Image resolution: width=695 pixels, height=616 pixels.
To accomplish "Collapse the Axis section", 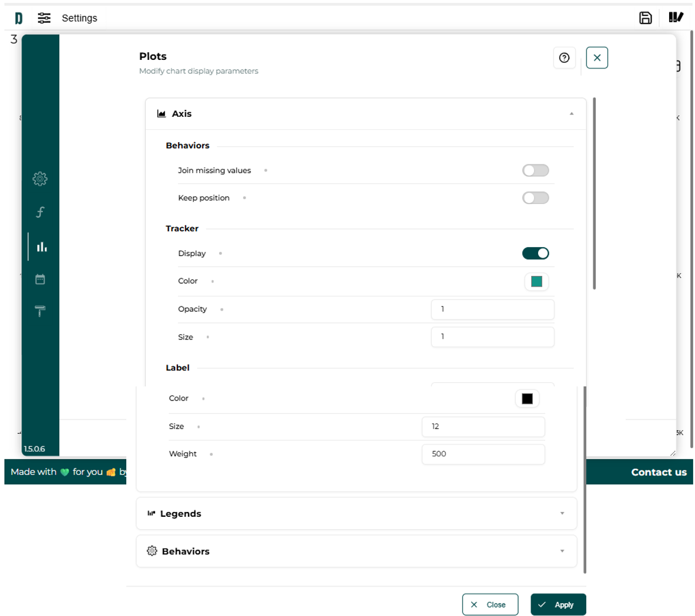I will point(571,114).
